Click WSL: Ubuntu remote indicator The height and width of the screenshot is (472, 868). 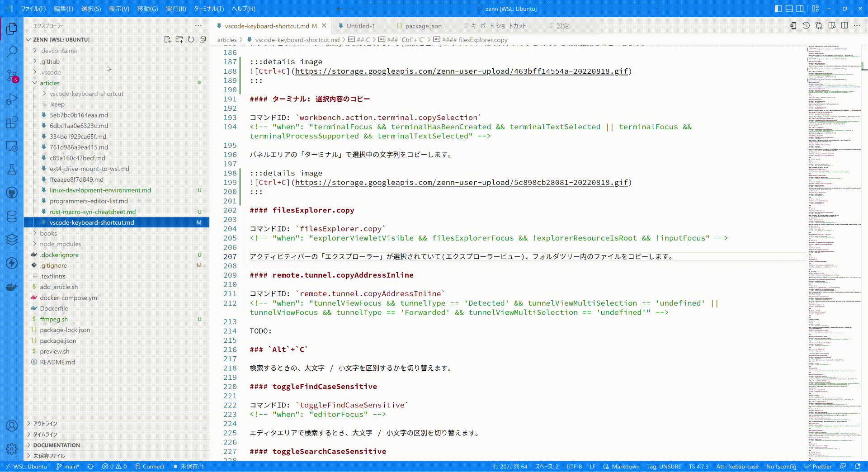click(26, 467)
